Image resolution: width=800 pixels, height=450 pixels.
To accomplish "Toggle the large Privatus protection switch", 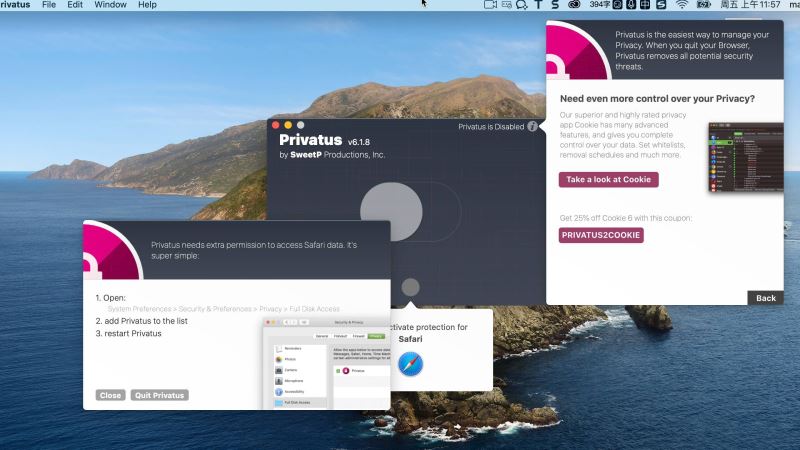I will pyautogui.click(x=410, y=212).
